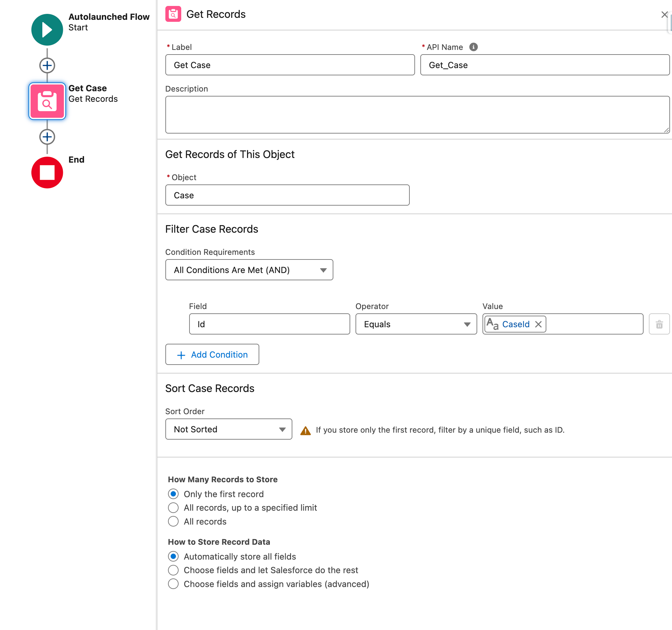
Task: Open the Sort Order dropdown
Action: coord(229,429)
